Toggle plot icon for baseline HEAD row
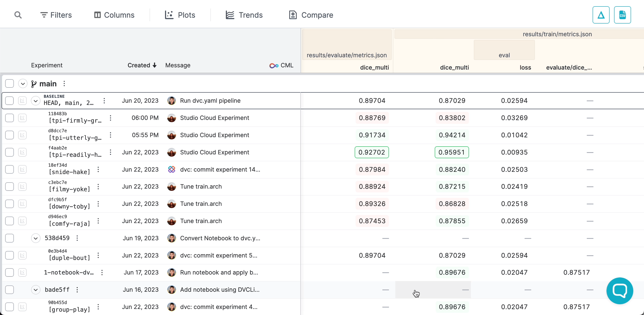Image resolution: width=644 pixels, height=315 pixels. 23,101
